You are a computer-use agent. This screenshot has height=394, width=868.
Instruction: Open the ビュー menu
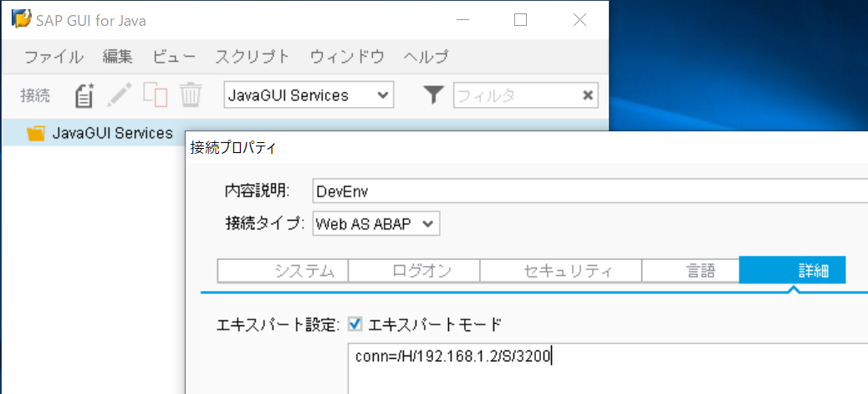coord(175,57)
